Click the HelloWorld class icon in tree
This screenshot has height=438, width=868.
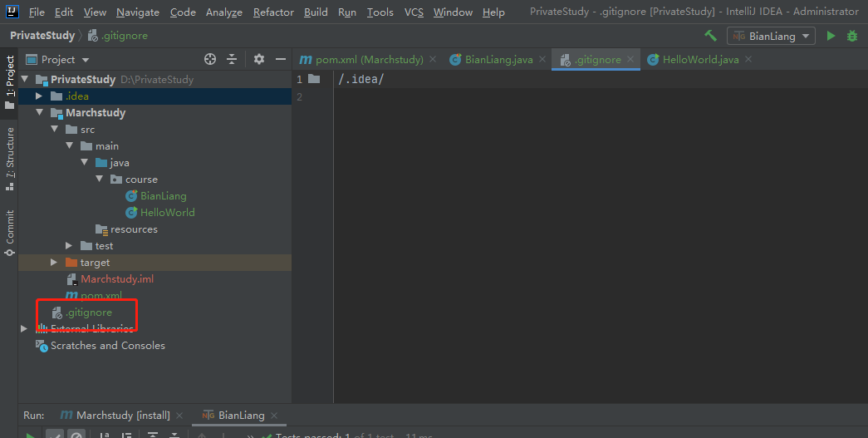pyautogui.click(x=131, y=212)
